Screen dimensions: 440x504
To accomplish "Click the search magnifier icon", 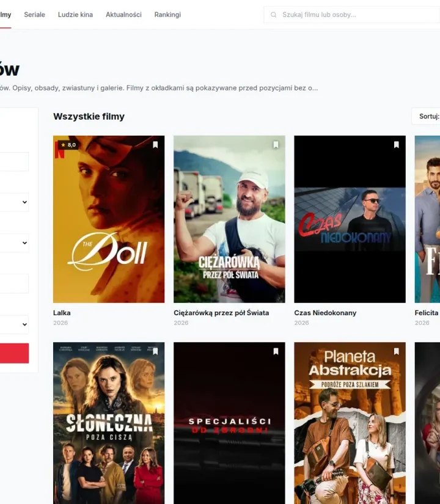I will tap(273, 15).
